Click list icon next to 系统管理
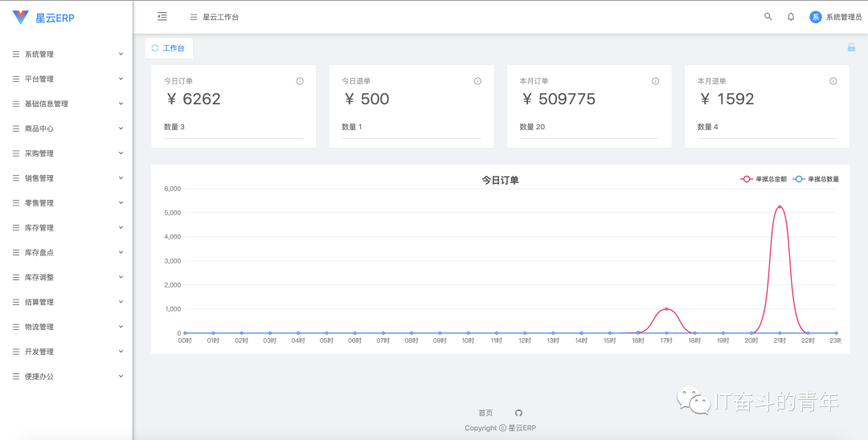868x440 pixels. 16,54
